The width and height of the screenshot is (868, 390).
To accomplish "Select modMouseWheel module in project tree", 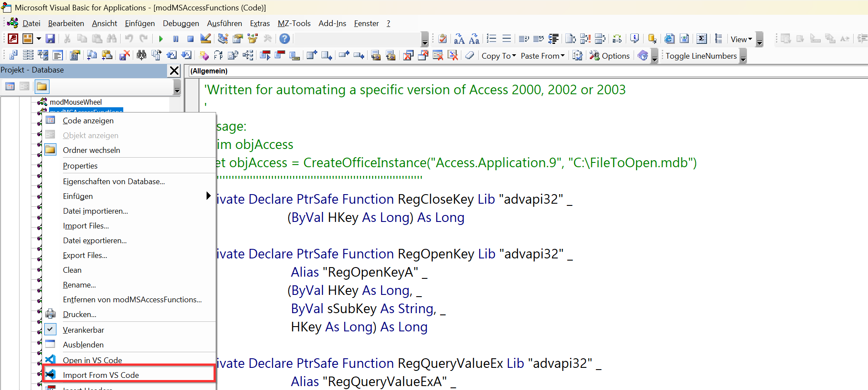I will click(76, 102).
